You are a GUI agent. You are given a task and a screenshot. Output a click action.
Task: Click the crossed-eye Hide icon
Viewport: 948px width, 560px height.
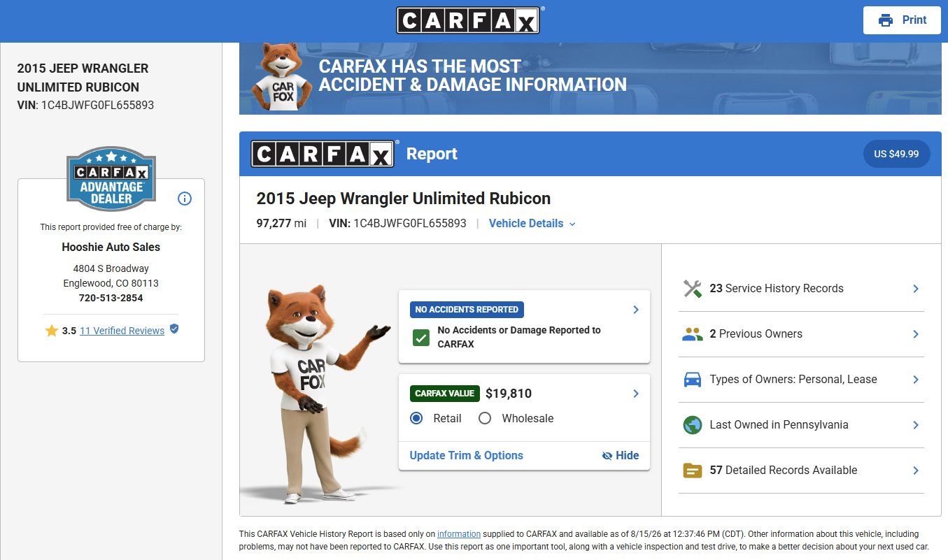point(607,456)
